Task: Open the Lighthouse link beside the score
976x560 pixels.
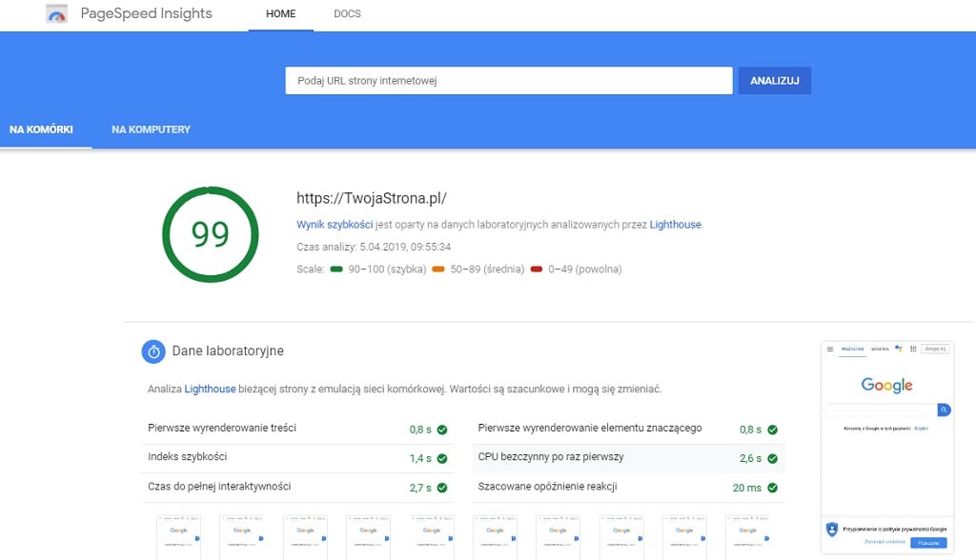Action: (x=675, y=225)
